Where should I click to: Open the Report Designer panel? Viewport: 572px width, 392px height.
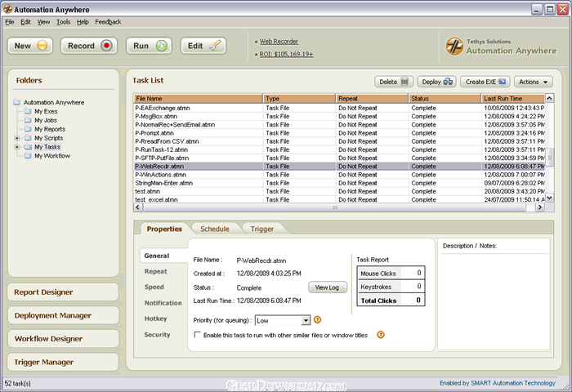(x=63, y=292)
